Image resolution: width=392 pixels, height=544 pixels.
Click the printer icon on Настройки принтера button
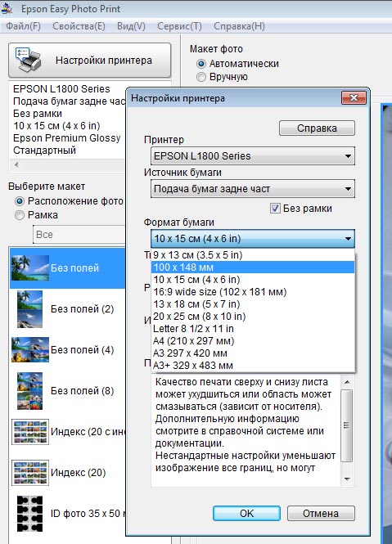tap(29, 61)
